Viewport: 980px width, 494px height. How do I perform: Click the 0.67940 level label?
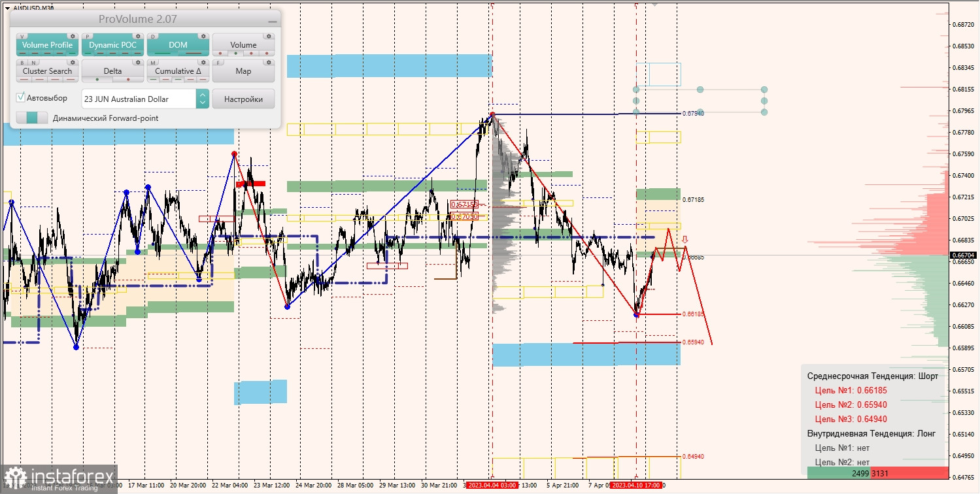click(693, 113)
